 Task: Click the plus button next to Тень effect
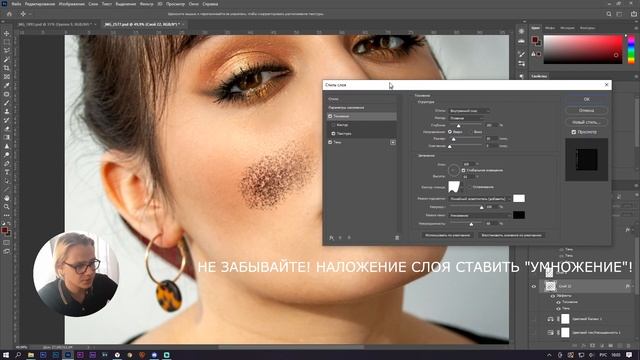(393, 142)
